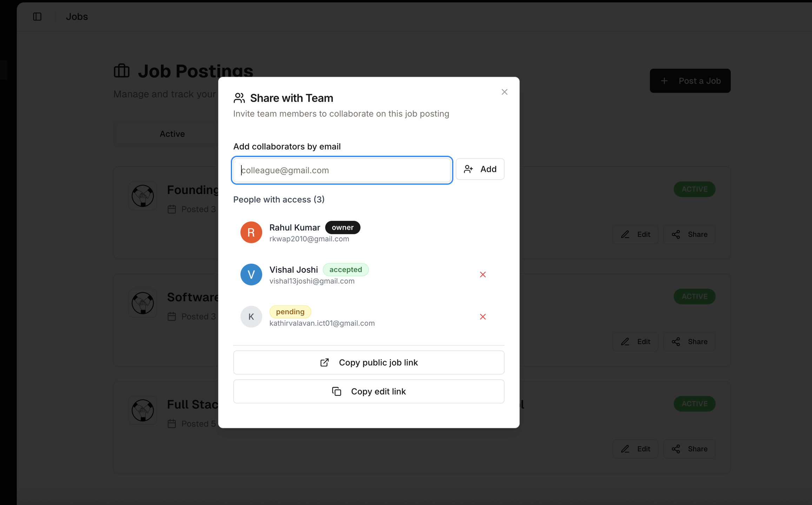Click the Jobs breadcrumb in header
Viewport: 812px width, 505px height.
coord(77,16)
